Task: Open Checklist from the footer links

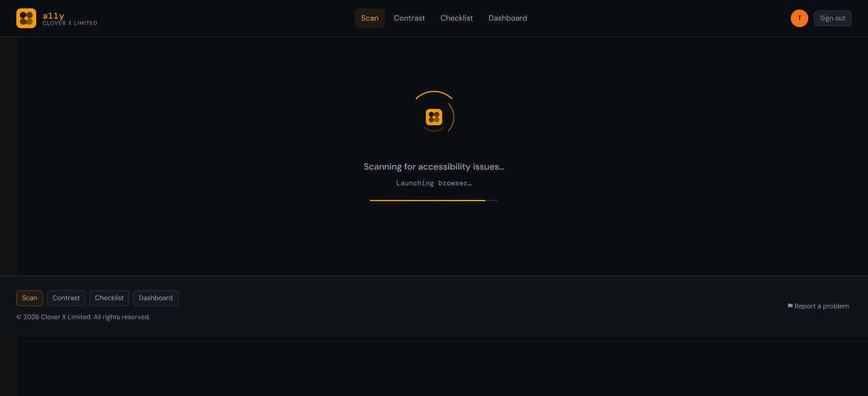Action: tap(109, 298)
